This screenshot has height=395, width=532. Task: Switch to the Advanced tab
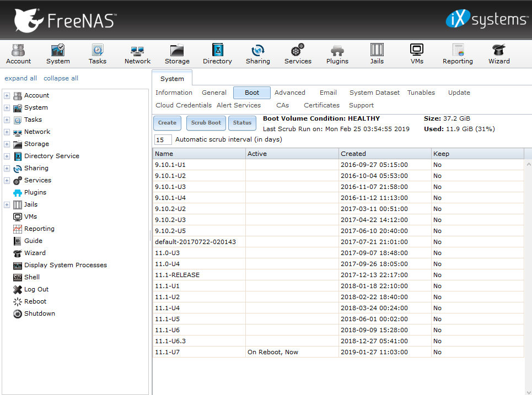(290, 93)
